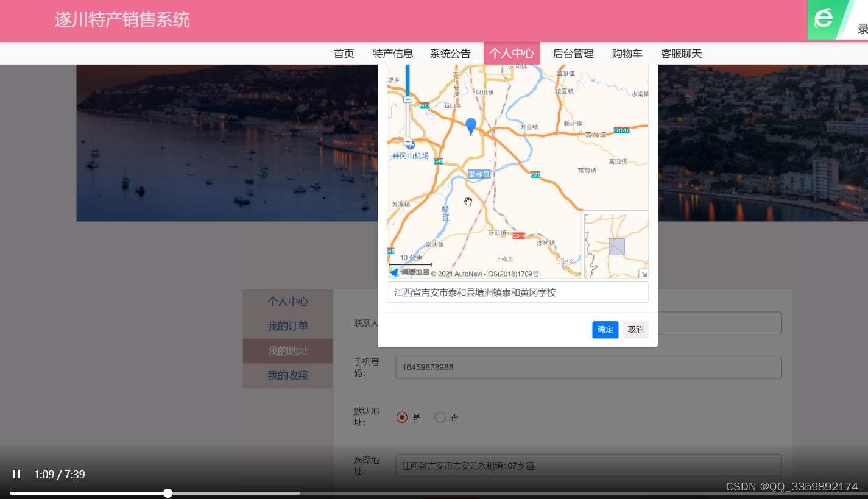Click the G1517 highway badge on map

tap(622, 130)
